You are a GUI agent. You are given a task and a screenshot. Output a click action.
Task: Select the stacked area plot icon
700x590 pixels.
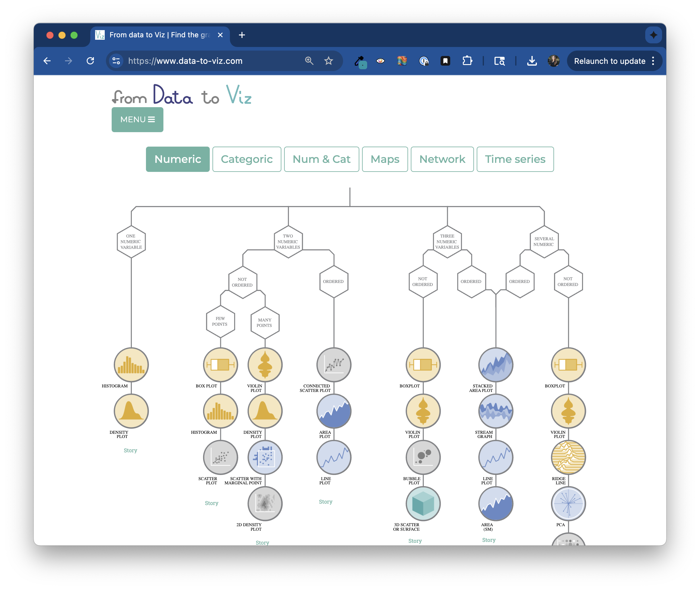point(496,365)
